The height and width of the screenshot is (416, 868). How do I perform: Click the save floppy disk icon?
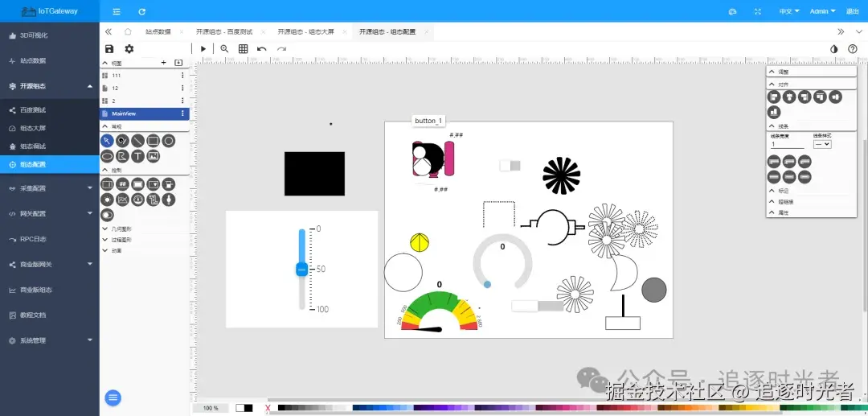[x=109, y=49]
